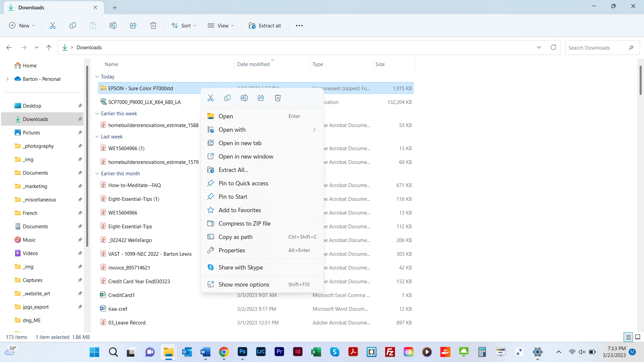Screen dimensions: 644x362
Task: Collapse the Today group
Action: coord(97,77)
